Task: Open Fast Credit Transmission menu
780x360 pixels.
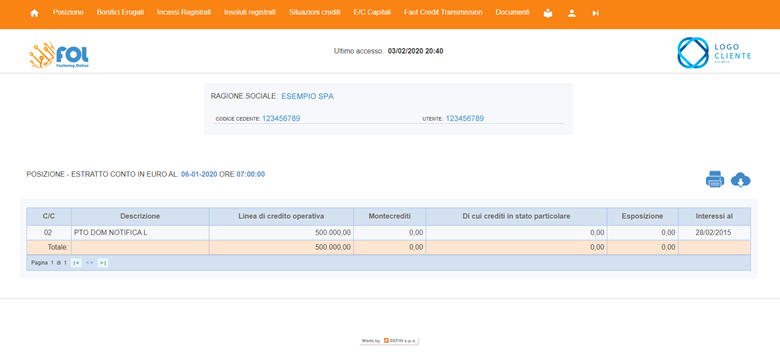Action: (443, 12)
